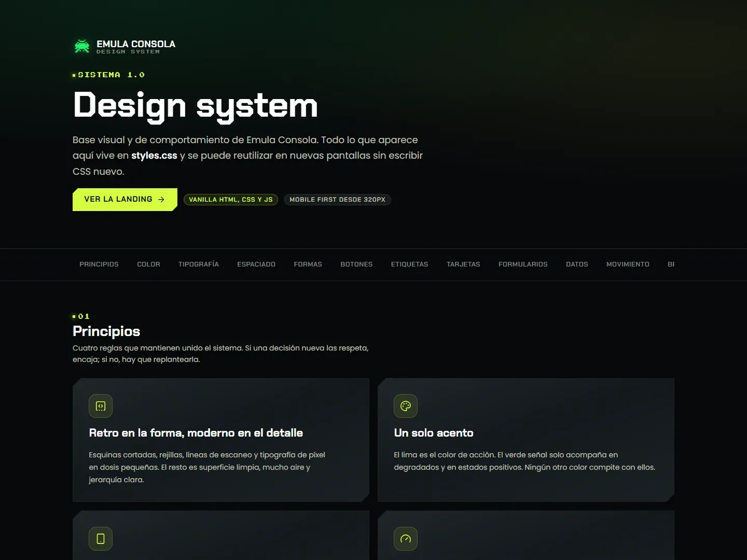Select the heading 'Retro en la forma, moderno en el detalle'
The height and width of the screenshot is (560, 747).
[x=196, y=433]
